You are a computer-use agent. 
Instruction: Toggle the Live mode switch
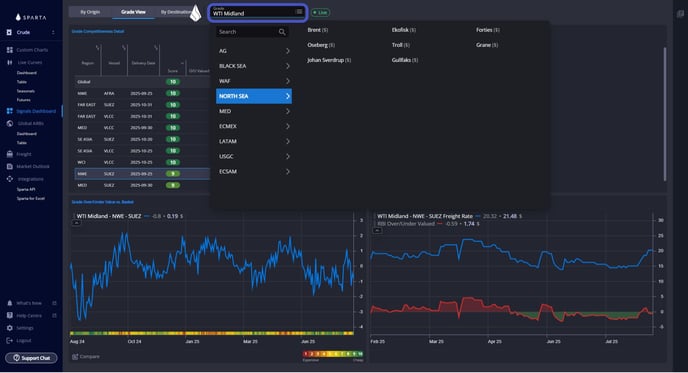pos(320,13)
